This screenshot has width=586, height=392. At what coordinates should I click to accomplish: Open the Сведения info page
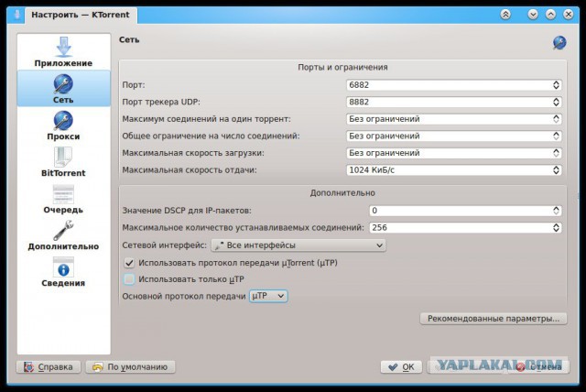click(x=63, y=272)
